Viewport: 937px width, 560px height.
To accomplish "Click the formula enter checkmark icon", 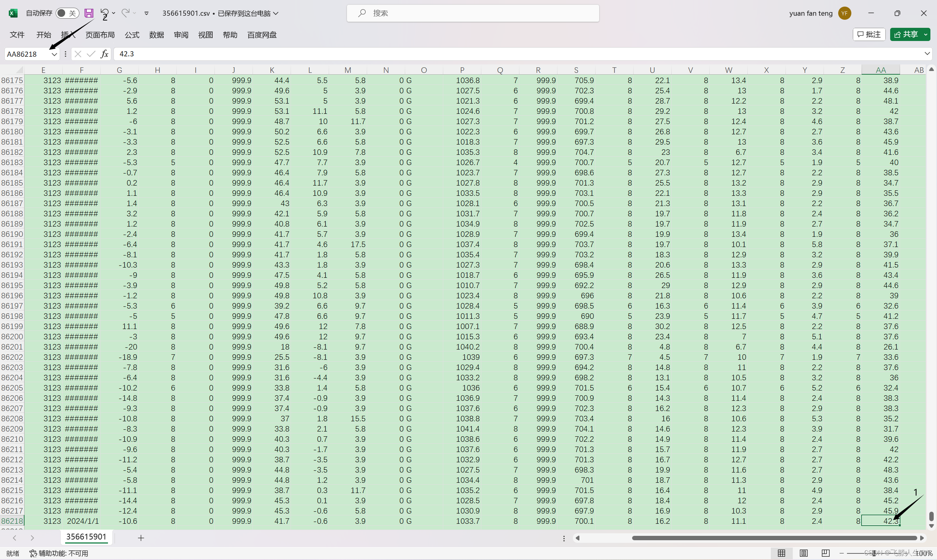I will [90, 54].
